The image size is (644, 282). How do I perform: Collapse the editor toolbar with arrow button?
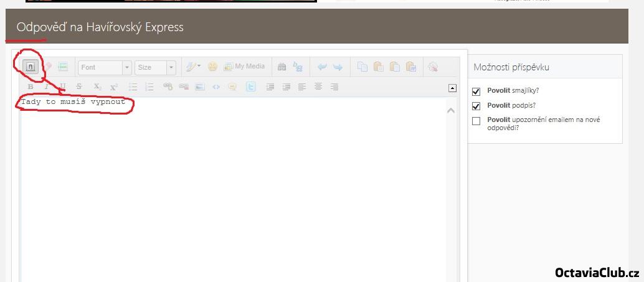452,88
